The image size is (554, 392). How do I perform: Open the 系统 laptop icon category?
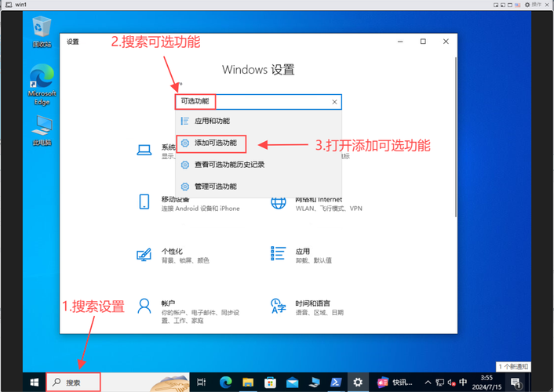pyautogui.click(x=144, y=150)
